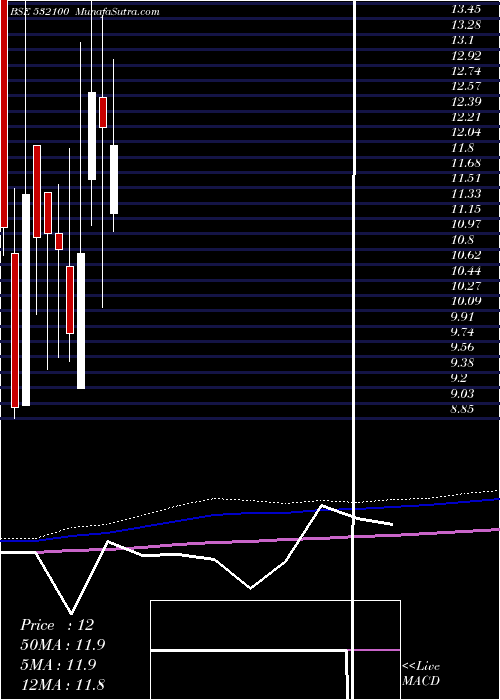Image resolution: width=500 pixels, height=700 pixels.
Task: Click the '<<Live MACD' label
Action: [x=421, y=673]
